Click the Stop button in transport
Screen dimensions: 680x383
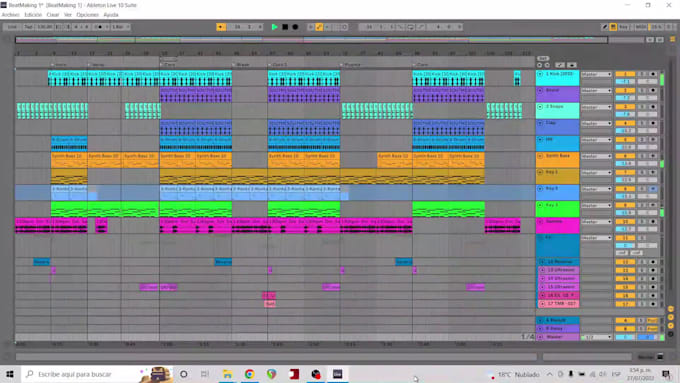pos(285,27)
